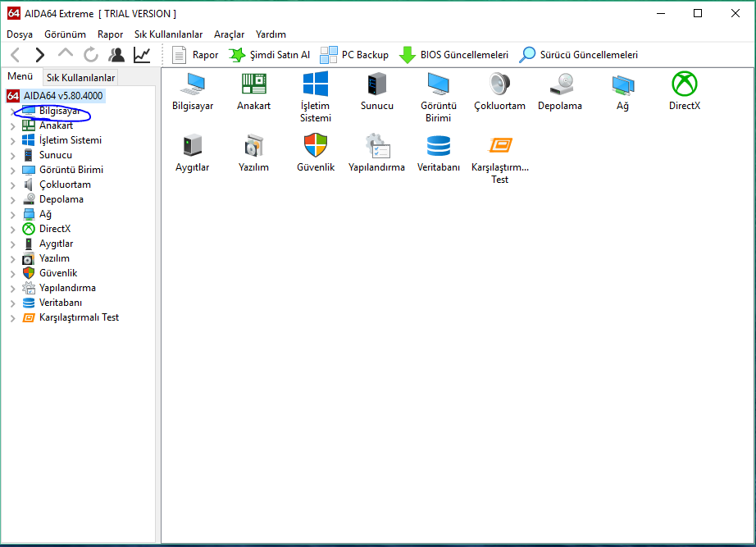
Task: Click the user profile toolbar icon
Action: pyautogui.click(x=116, y=55)
